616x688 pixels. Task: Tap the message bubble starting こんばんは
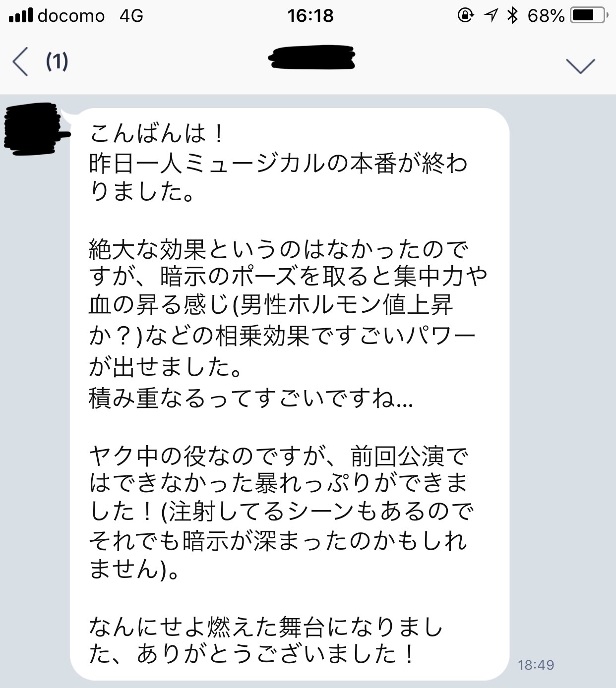[290, 395]
